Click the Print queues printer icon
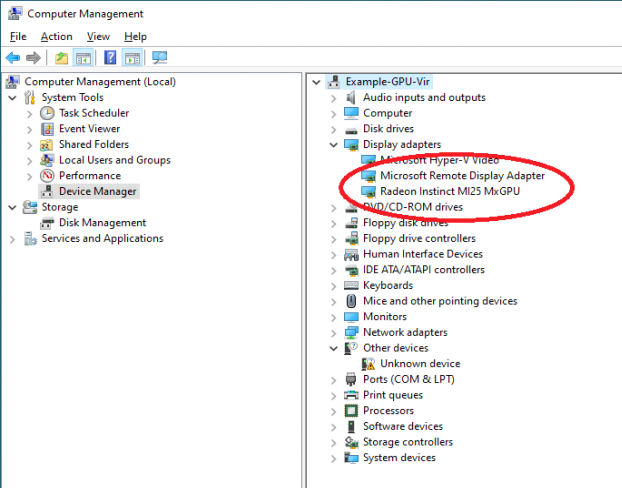The image size is (622, 488). [351, 395]
